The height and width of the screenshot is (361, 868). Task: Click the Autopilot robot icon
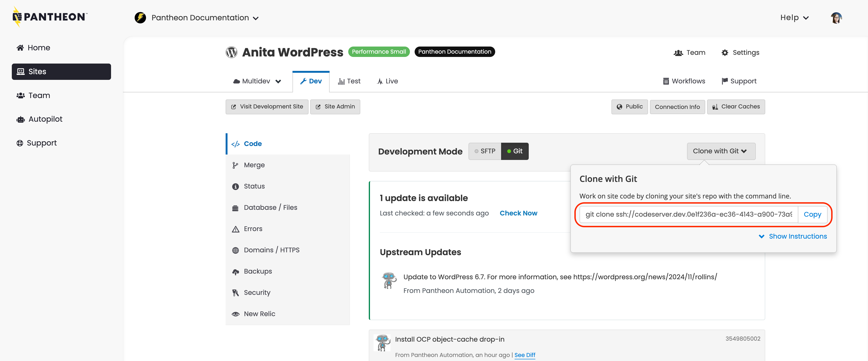(21, 119)
